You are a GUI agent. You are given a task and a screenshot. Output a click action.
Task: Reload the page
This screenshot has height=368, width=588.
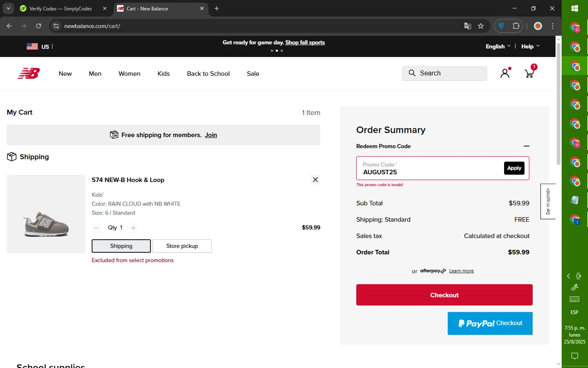click(38, 26)
